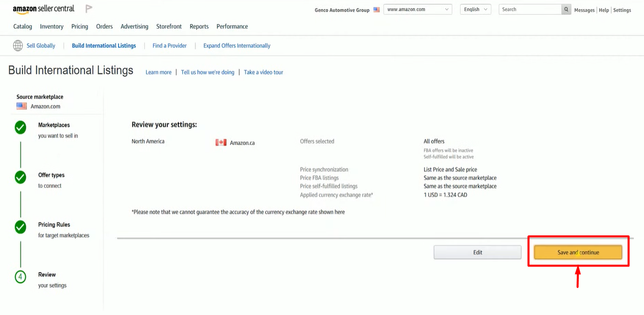Click the green checkmark for Offer types step

coord(20,177)
